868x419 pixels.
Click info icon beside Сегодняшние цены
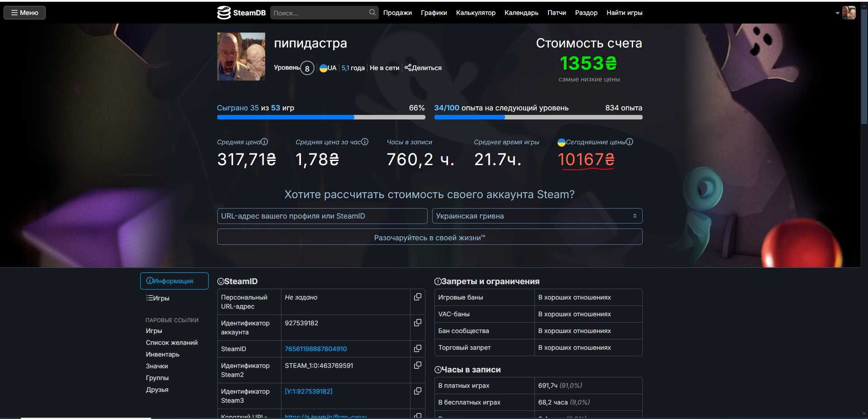tap(630, 142)
